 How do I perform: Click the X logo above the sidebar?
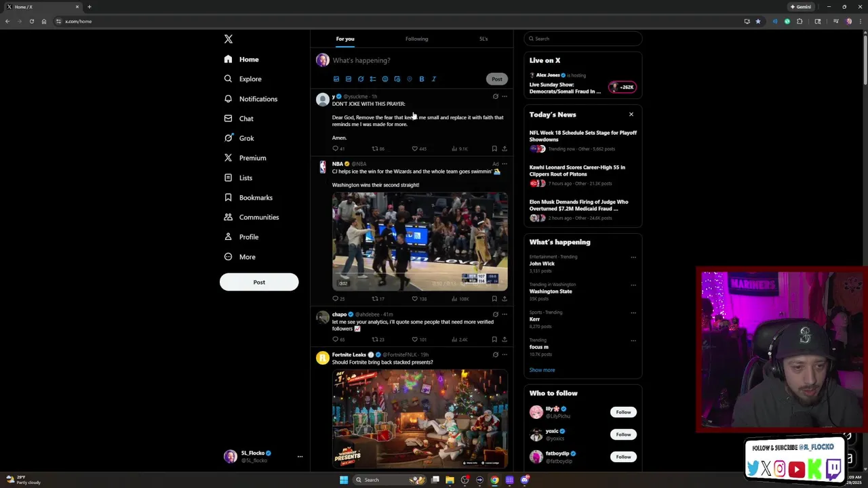coord(229,39)
